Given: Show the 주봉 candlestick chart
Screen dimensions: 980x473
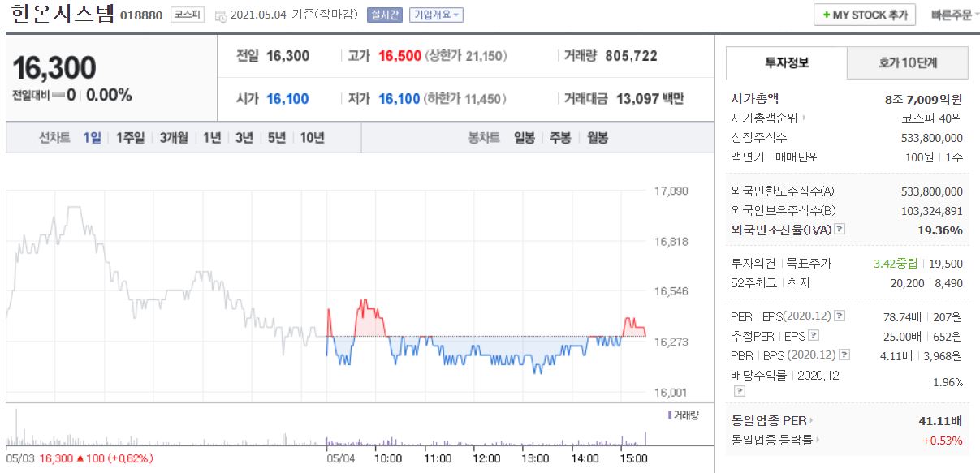Looking at the screenshot, I should coord(560,138).
